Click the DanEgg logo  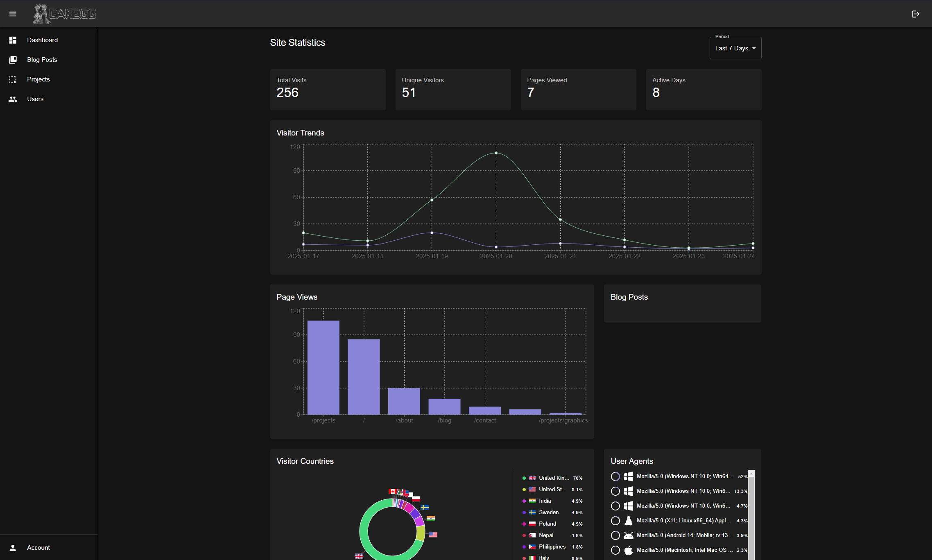click(64, 14)
